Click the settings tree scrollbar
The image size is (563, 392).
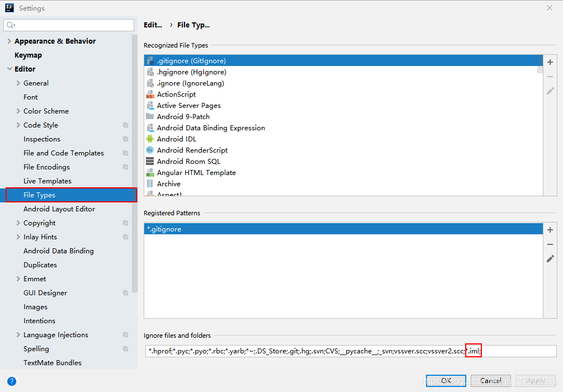point(135,163)
